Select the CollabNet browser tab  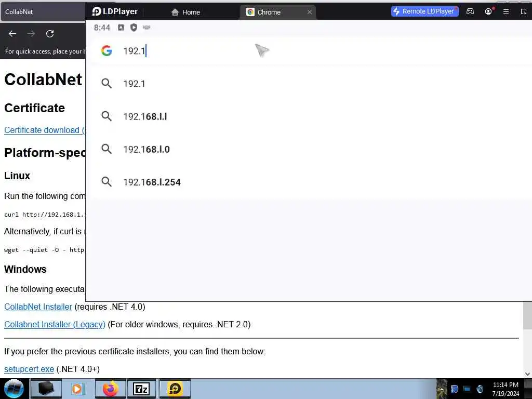point(43,12)
